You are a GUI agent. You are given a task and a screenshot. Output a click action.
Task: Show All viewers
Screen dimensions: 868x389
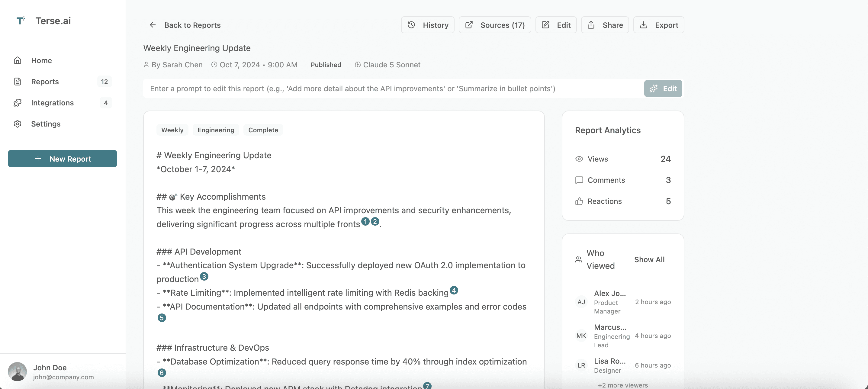click(x=649, y=259)
